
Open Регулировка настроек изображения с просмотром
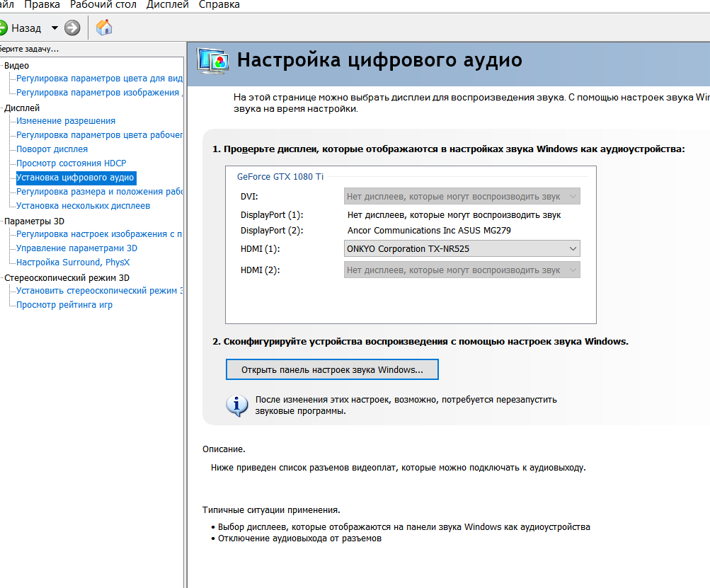[x=99, y=234]
